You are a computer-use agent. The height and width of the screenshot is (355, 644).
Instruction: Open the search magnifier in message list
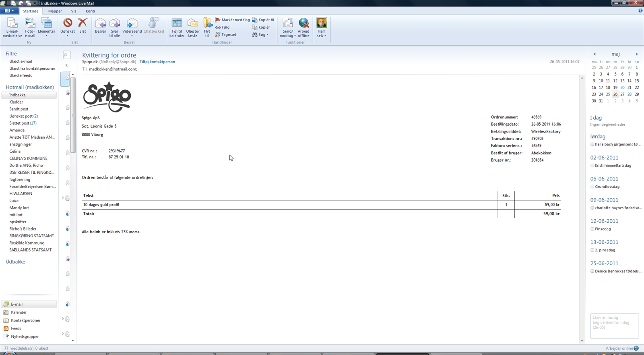[x=66, y=55]
